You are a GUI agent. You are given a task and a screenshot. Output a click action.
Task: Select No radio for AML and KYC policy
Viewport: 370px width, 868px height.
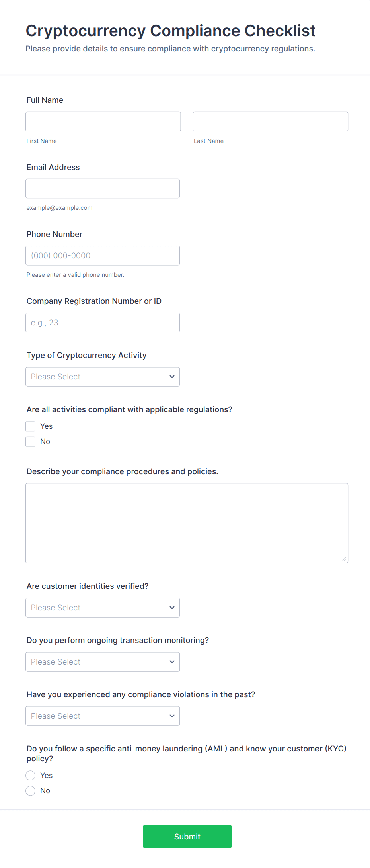click(31, 791)
